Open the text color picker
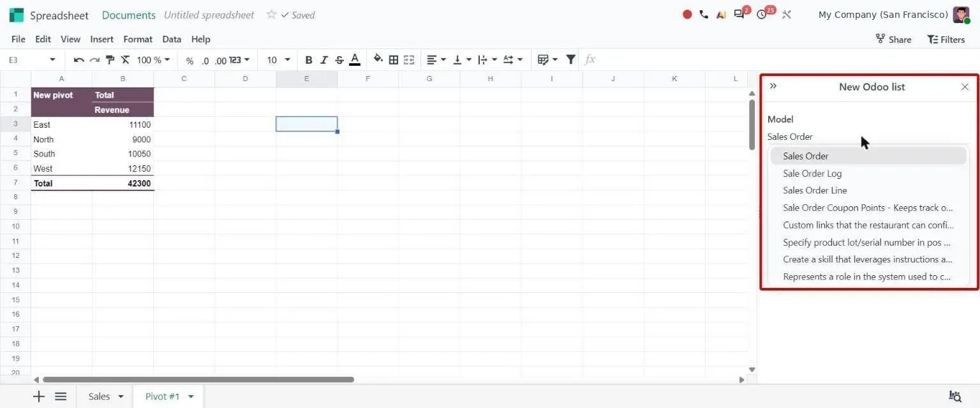 355,60
